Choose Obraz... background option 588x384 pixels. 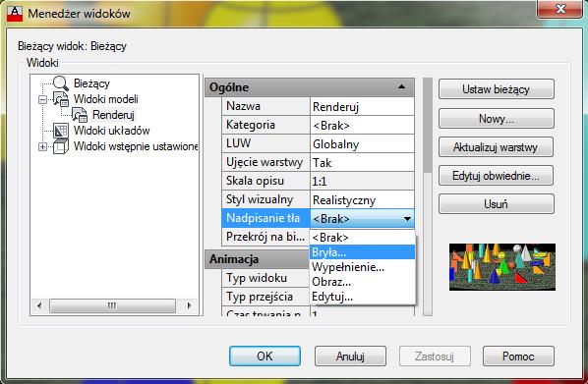[362, 282]
